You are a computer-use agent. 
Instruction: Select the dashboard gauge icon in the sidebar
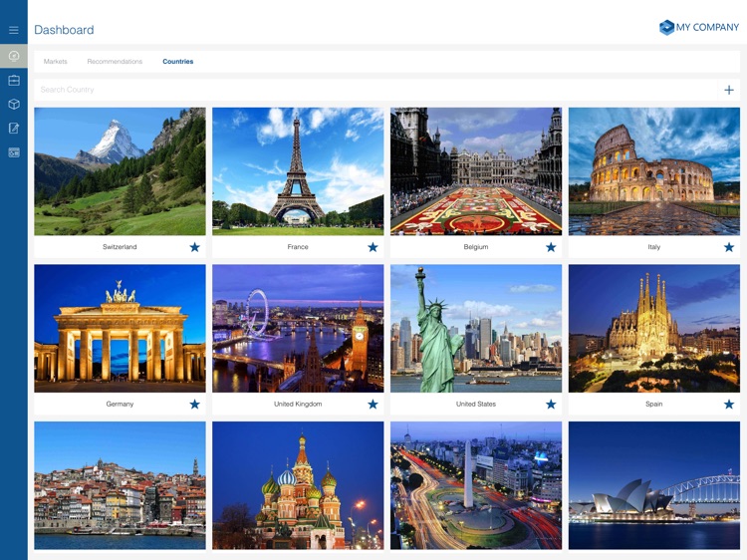(x=14, y=56)
